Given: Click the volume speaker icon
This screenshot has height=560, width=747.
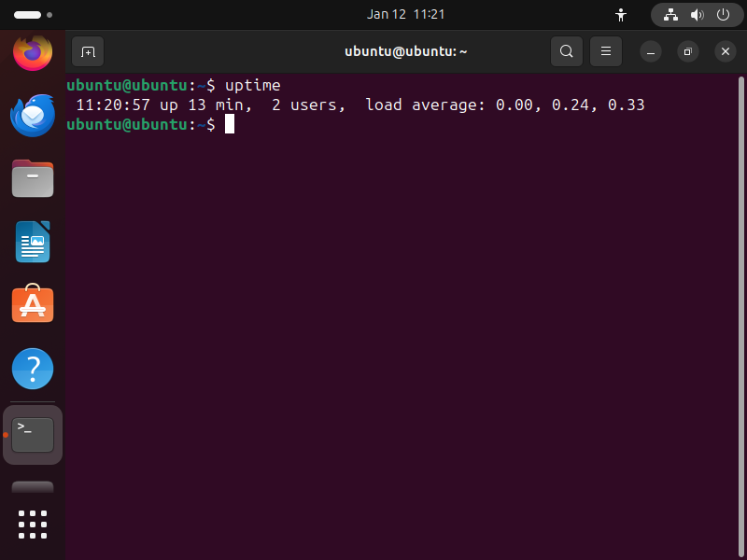Looking at the screenshot, I should click(x=697, y=15).
